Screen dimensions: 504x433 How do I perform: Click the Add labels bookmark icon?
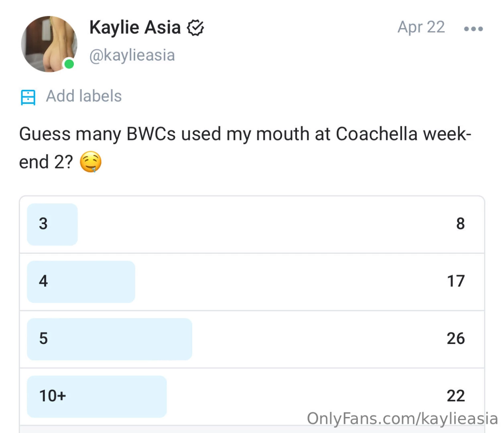pyautogui.click(x=28, y=97)
